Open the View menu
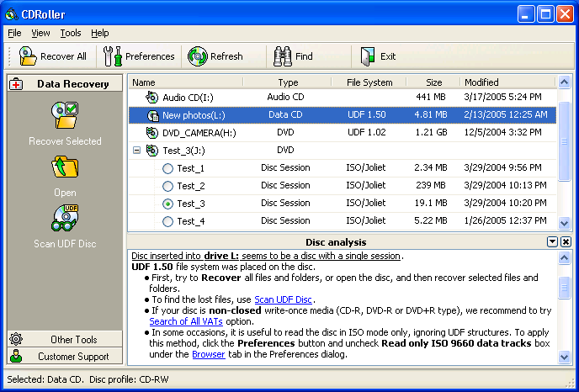This screenshot has width=579, height=392. (40, 33)
